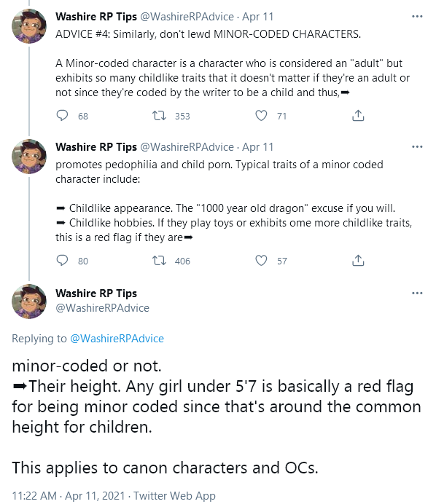Open first tweet's profile avatar
Image resolution: width=436 pixels, height=504 pixels.
coord(29,26)
